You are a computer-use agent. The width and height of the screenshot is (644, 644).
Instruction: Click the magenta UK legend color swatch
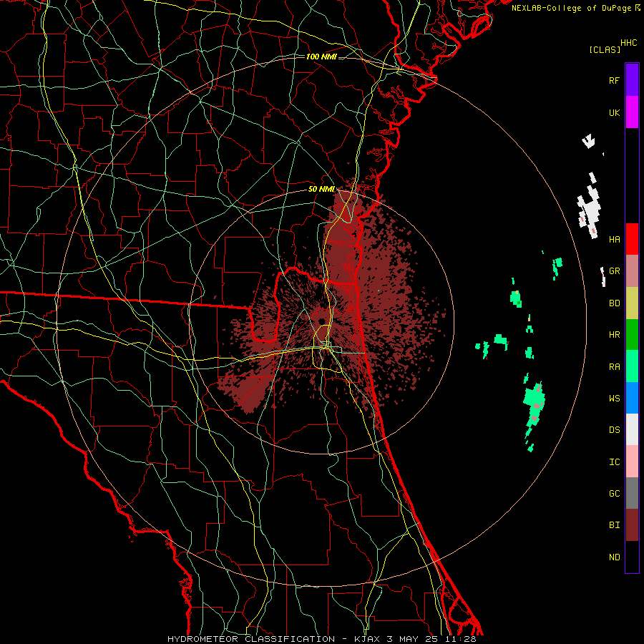point(632,112)
